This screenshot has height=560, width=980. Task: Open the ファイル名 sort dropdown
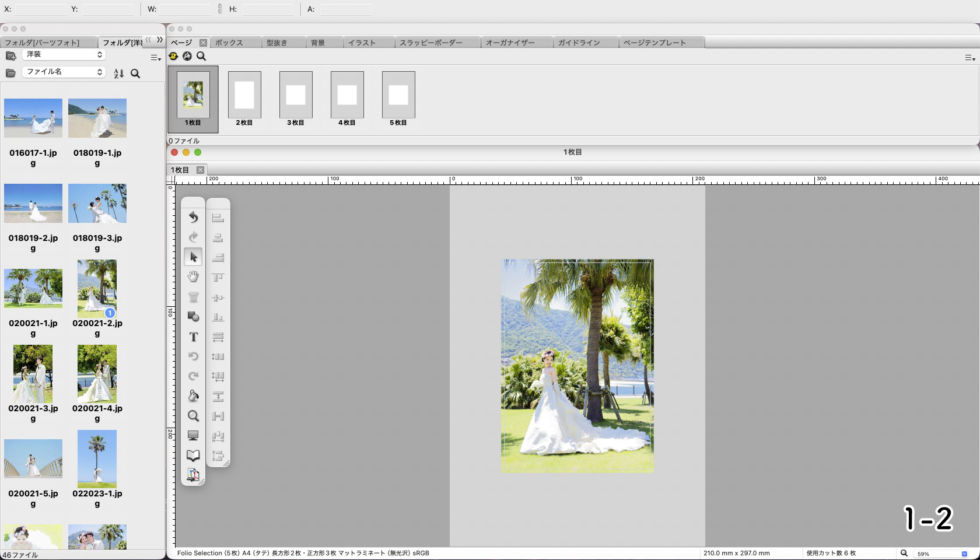click(64, 72)
